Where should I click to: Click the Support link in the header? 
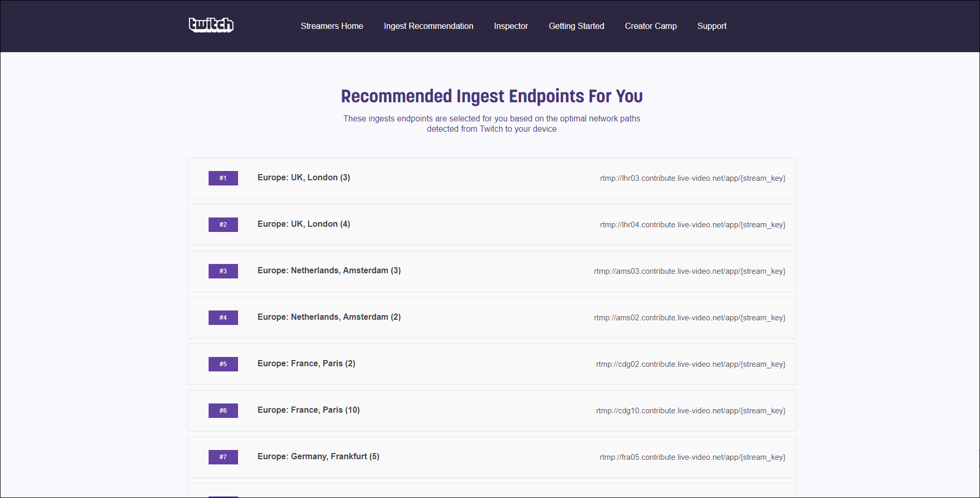tap(712, 26)
